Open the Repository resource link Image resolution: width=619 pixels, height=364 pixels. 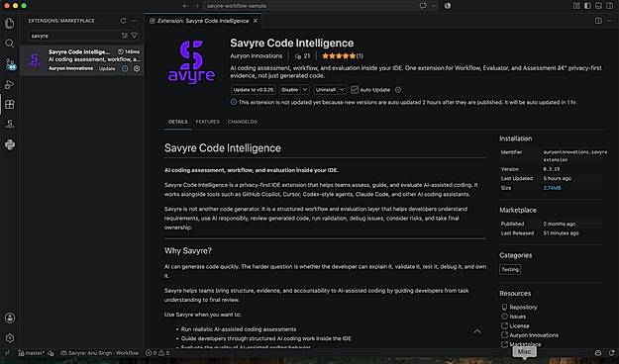tap(523, 308)
